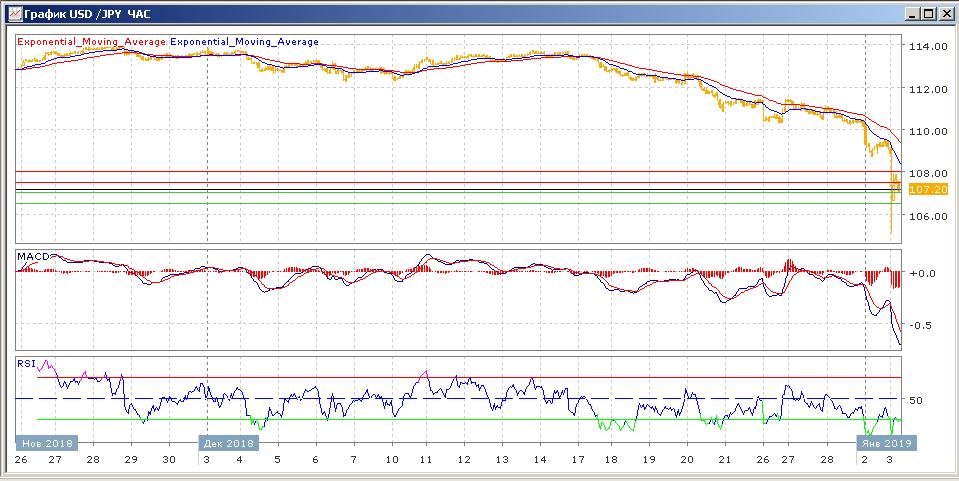The height and width of the screenshot is (481, 959).
Task: Jump to the Ноя 2018 month marker
Action: (46, 442)
